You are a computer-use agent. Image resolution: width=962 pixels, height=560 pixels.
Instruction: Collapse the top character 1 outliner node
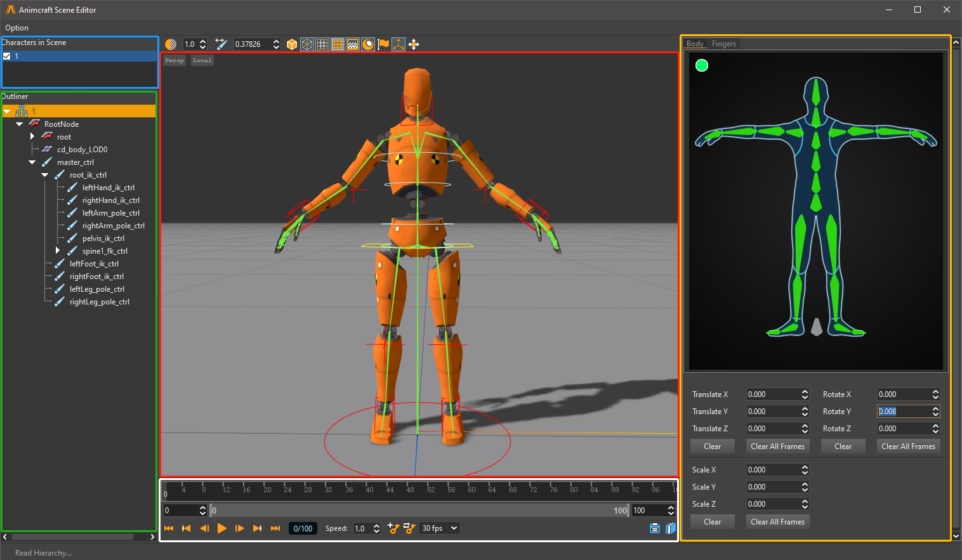coord(7,112)
